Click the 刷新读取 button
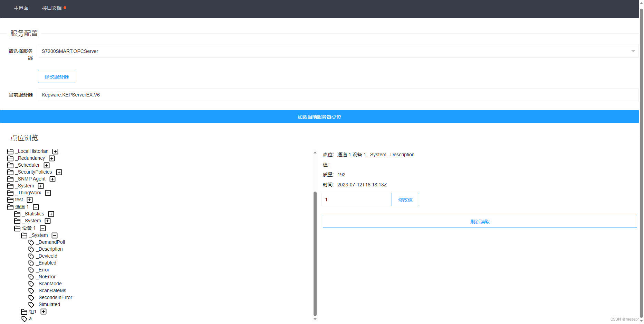644x324 pixels. 480,221
